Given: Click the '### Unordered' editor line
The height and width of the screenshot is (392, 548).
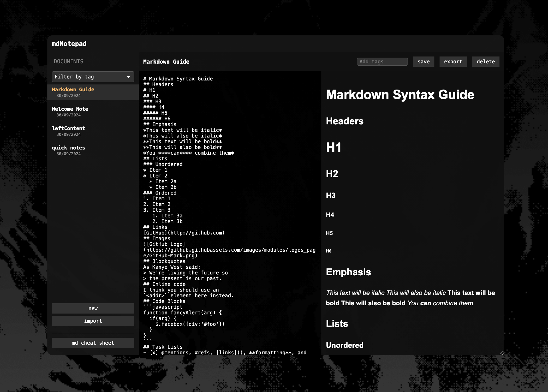Looking at the screenshot, I should coord(163,164).
